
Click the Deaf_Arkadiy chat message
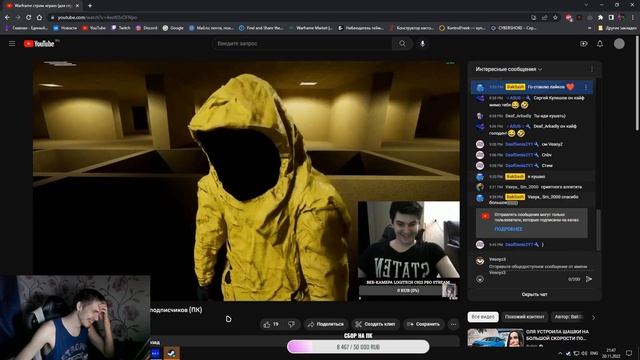pos(535,116)
